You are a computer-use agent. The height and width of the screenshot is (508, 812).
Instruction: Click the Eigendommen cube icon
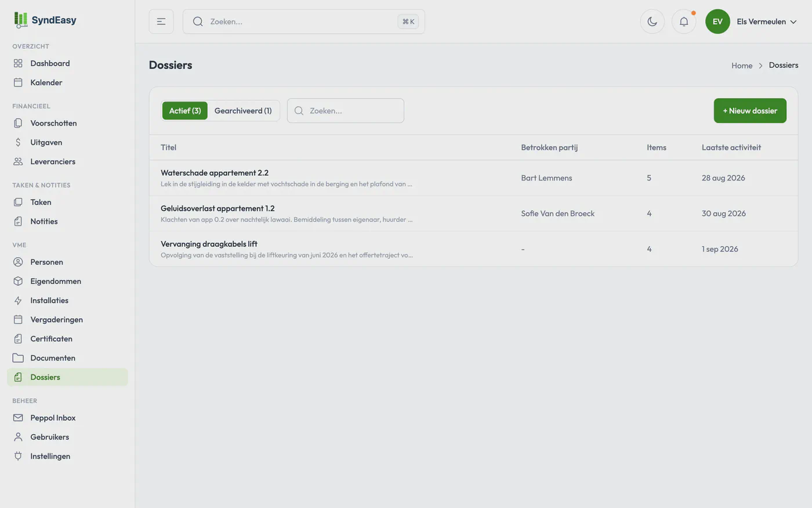tap(18, 281)
